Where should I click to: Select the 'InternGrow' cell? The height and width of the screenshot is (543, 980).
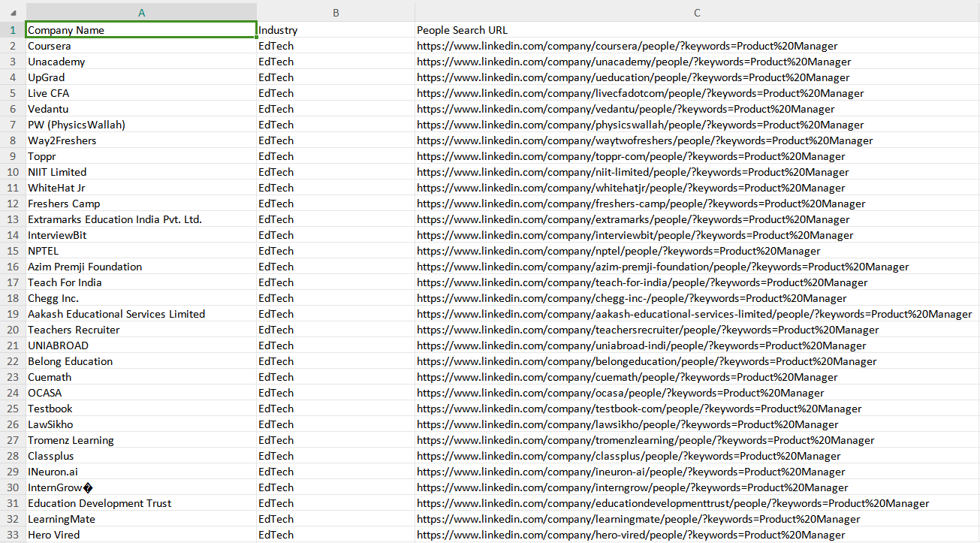[141, 487]
